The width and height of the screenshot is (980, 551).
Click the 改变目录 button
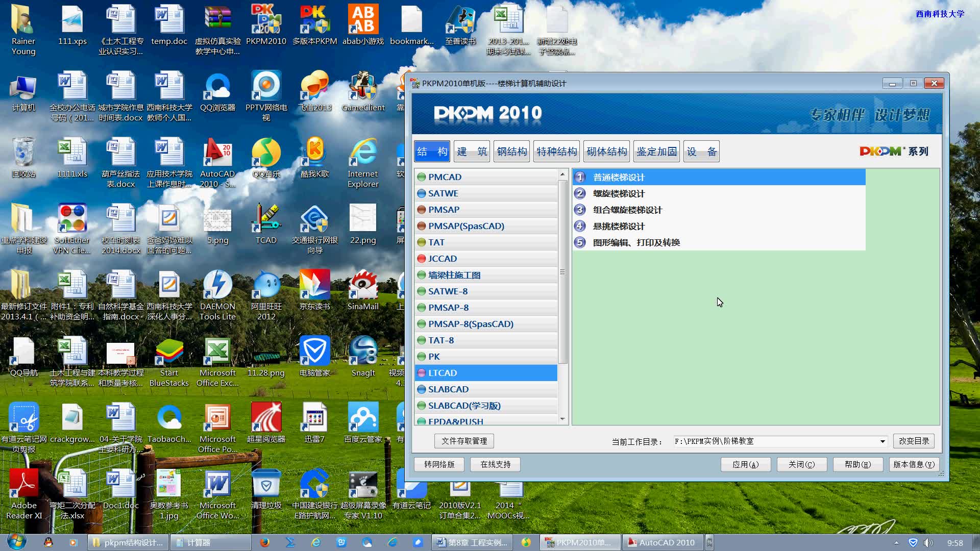click(914, 441)
